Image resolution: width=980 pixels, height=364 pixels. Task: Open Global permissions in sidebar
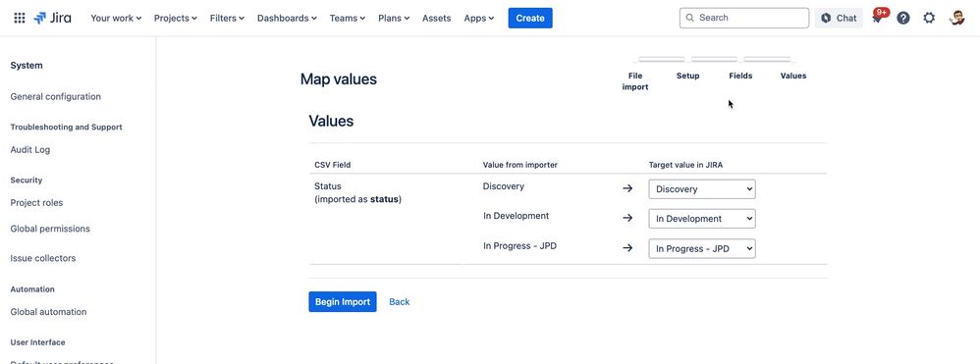coord(50,229)
